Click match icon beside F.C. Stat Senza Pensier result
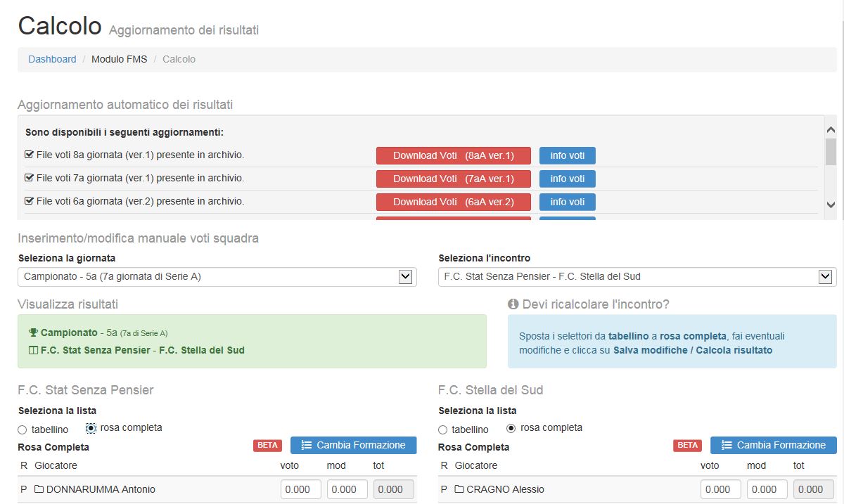The image size is (844, 504). pos(33,350)
